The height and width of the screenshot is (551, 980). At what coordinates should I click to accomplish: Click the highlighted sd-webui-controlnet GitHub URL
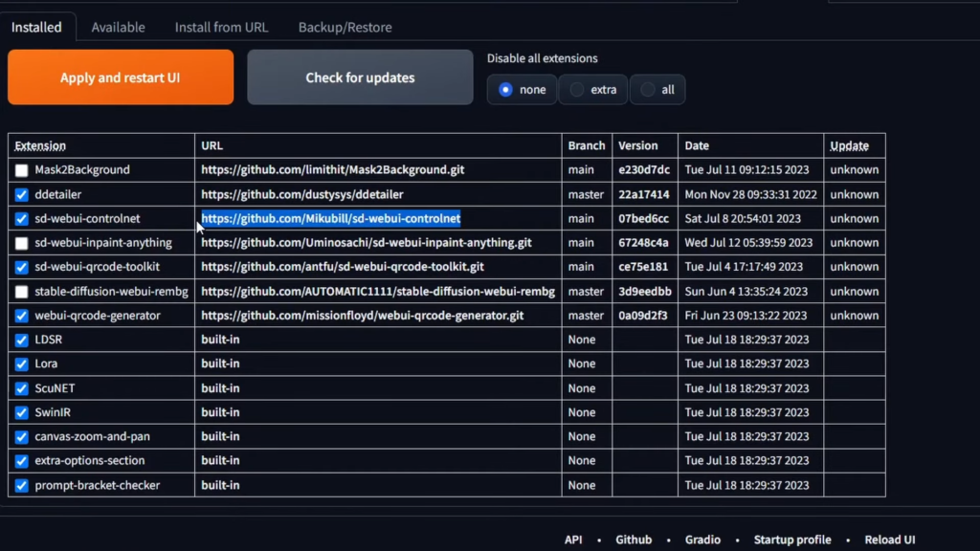pos(330,218)
